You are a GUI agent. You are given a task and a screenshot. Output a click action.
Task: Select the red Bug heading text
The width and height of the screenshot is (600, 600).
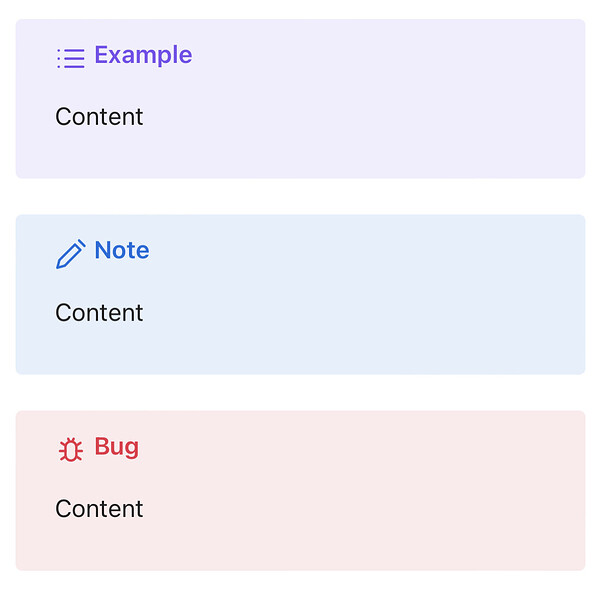[x=117, y=448]
